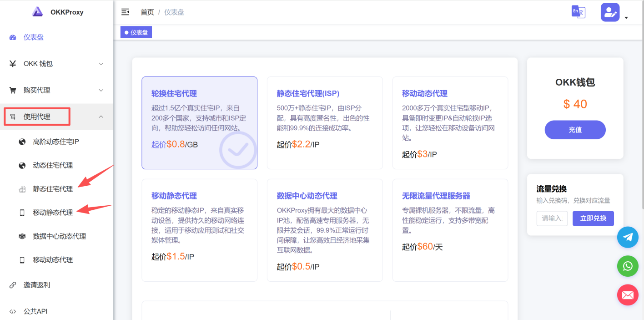This screenshot has width=644, height=320.
Task: Click the phone icon beside 移动动态代理
Action: click(22, 260)
